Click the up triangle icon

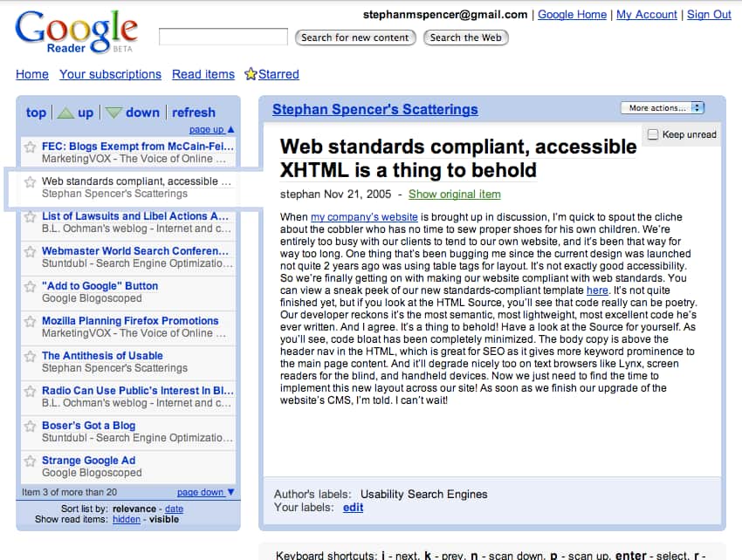(x=65, y=113)
